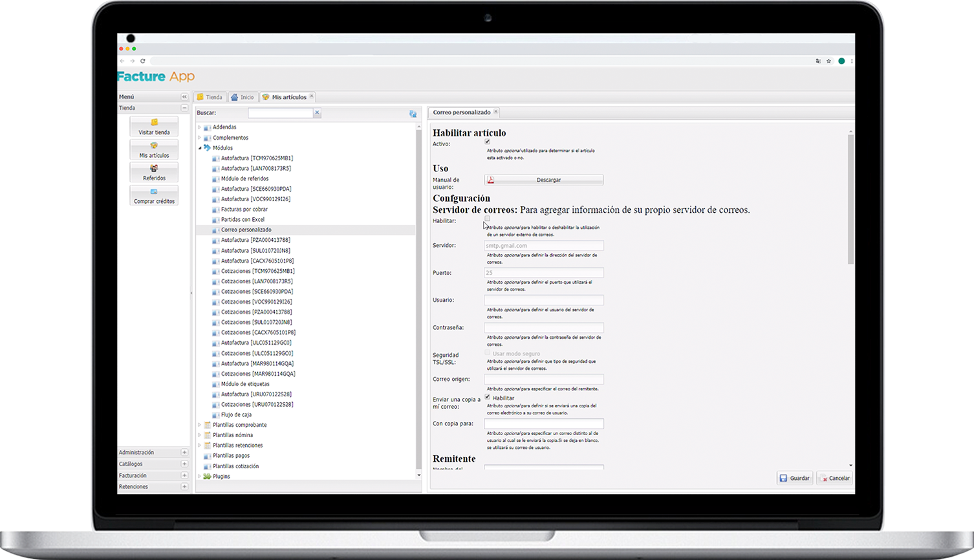Click the Comprar créditos icon
974x560 pixels.
(x=154, y=195)
